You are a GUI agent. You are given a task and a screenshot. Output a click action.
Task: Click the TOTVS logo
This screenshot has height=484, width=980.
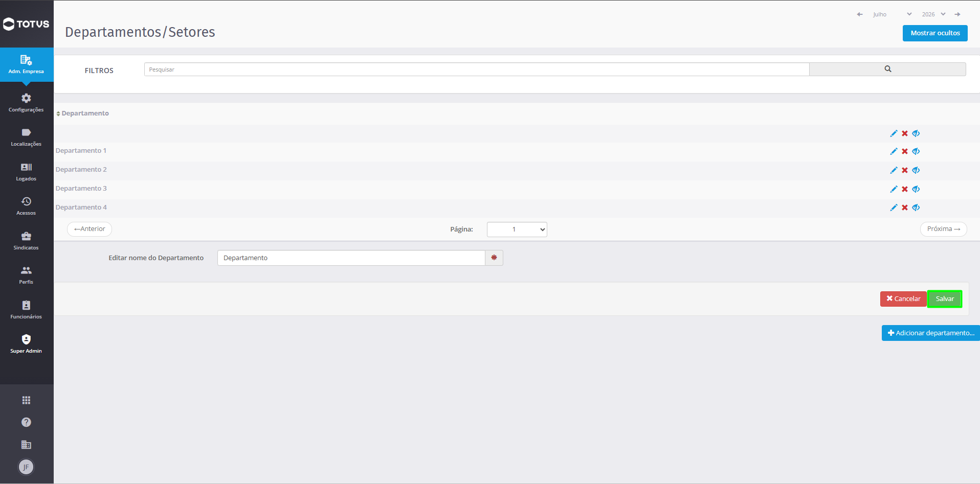point(26,24)
